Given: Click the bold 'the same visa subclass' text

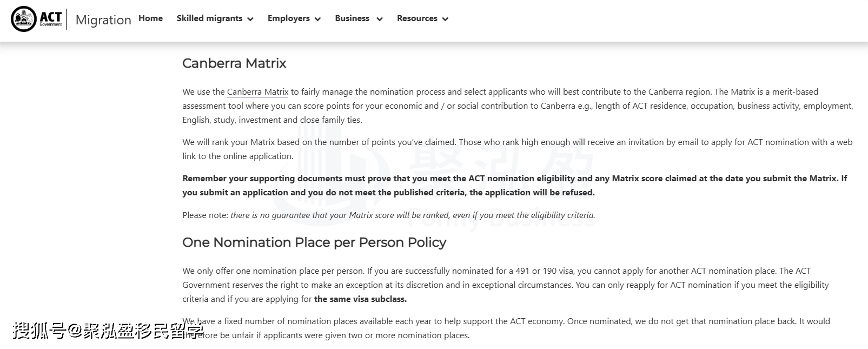Looking at the screenshot, I should tap(360, 299).
